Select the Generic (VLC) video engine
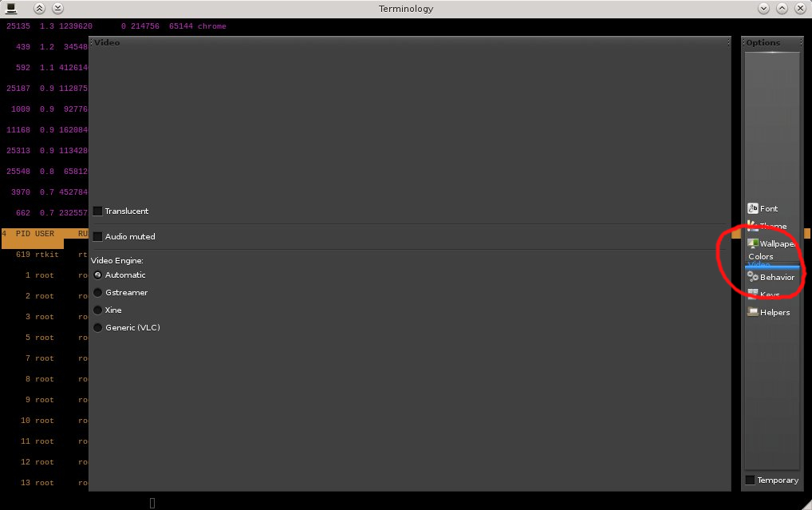The image size is (812, 510). 97,327
